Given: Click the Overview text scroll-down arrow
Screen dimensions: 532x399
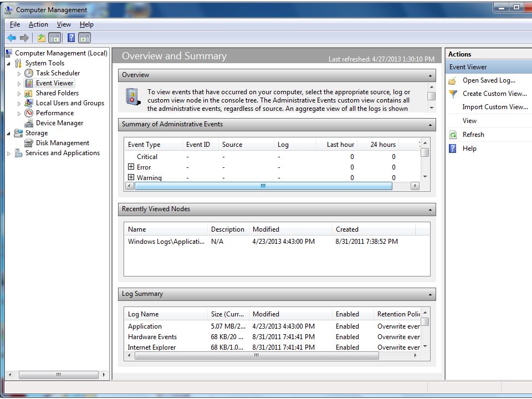Looking at the screenshot, I should 432,108.
